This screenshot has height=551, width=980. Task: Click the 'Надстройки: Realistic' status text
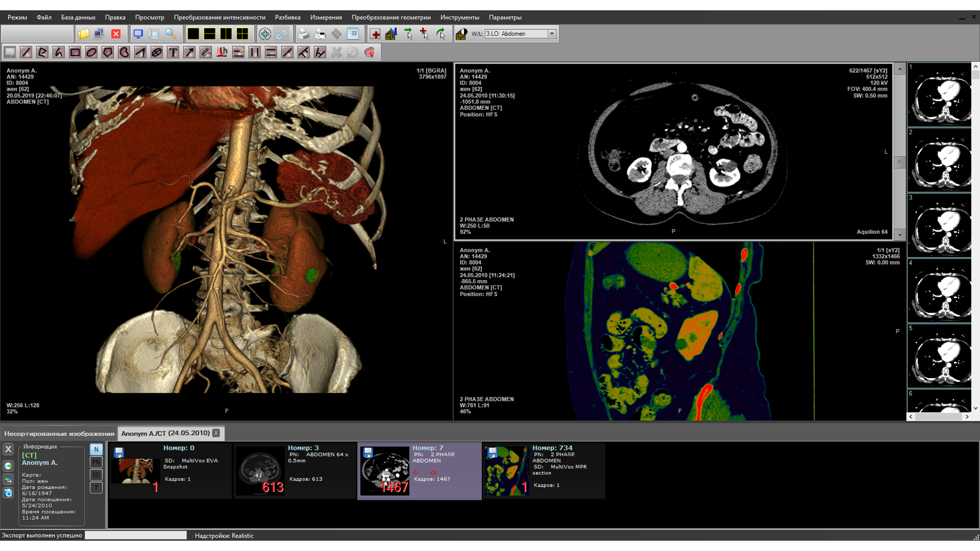224,536
